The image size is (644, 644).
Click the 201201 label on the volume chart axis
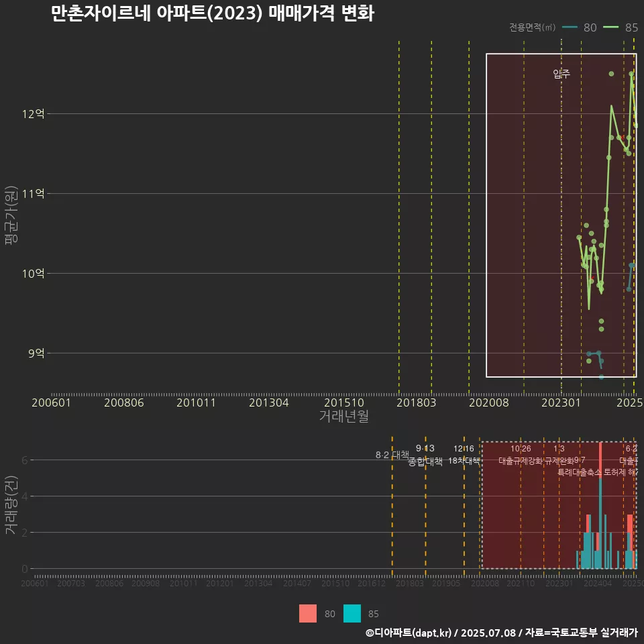[220, 583]
